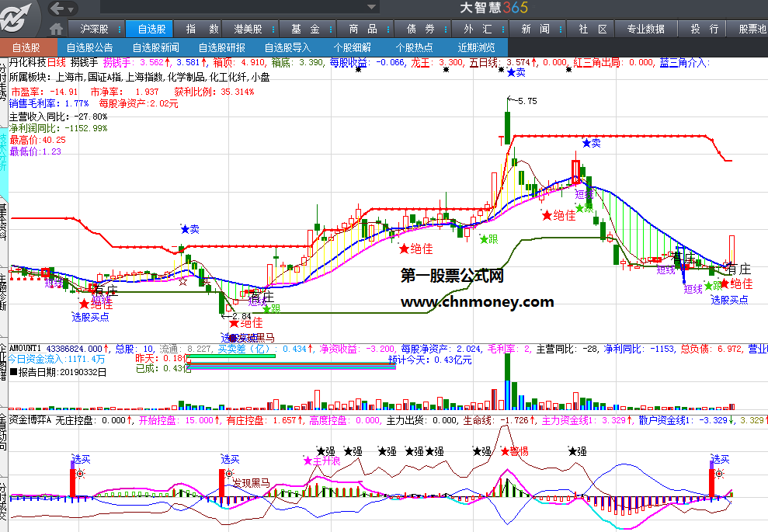Open the 外汇 submenu dots
The width and height of the screenshot is (768, 532).
(x=503, y=30)
